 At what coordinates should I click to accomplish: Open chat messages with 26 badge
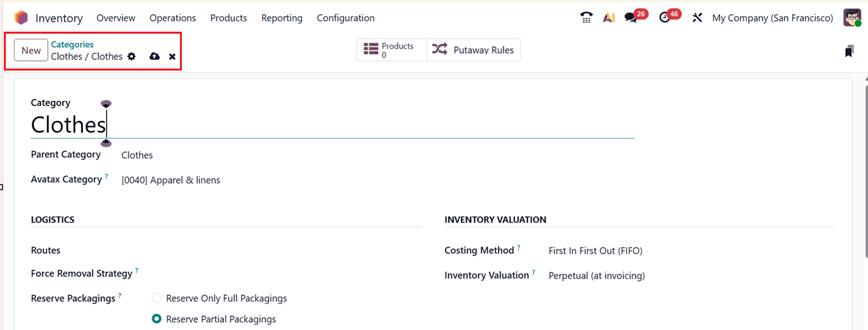pos(631,17)
